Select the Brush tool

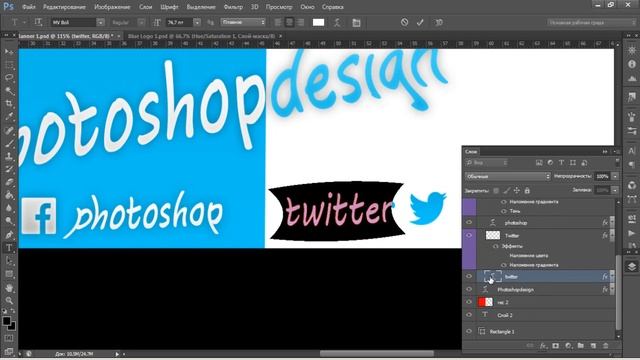coord(9,143)
